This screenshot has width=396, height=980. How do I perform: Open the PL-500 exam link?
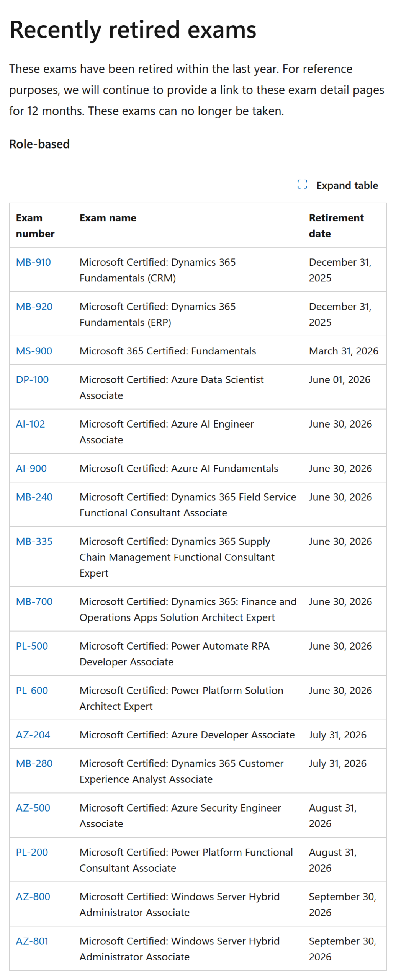tap(32, 646)
